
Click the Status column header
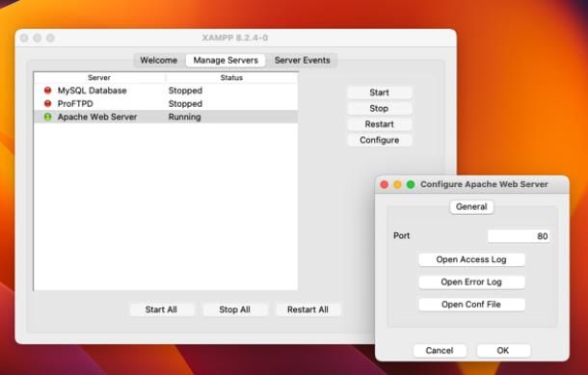(x=231, y=78)
